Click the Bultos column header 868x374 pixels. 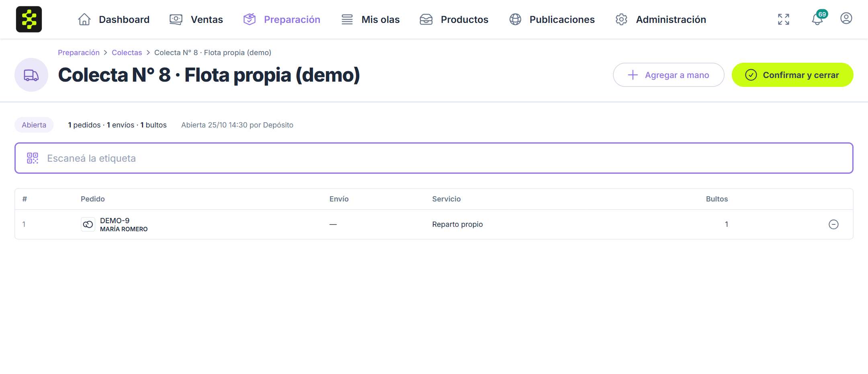pyautogui.click(x=717, y=199)
